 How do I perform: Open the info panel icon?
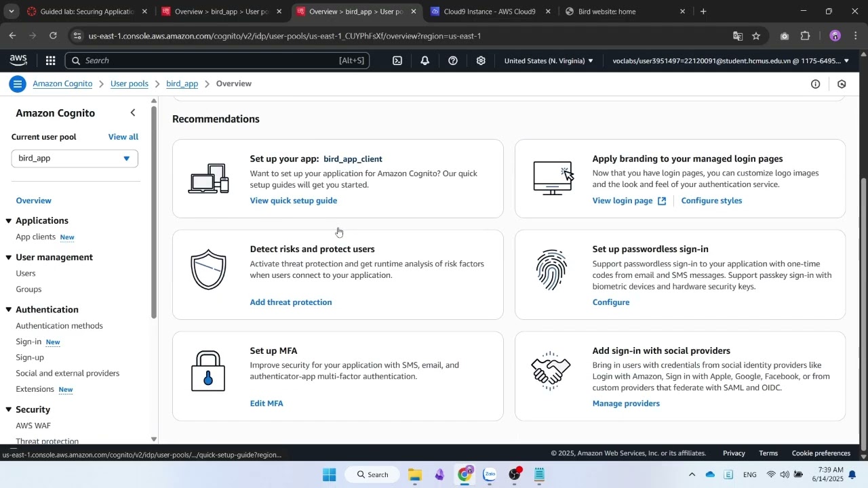pyautogui.click(x=816, y=84)
